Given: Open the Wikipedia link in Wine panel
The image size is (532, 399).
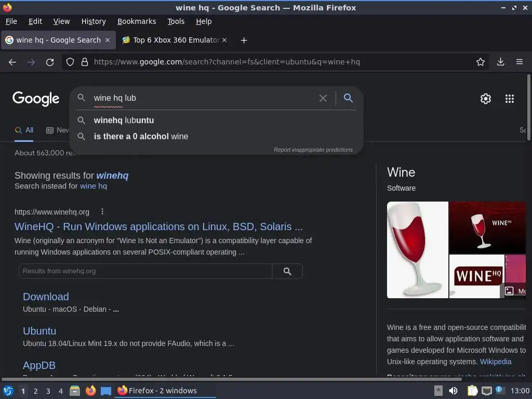Looking at the screenshot, I should (x=495, y=362).
